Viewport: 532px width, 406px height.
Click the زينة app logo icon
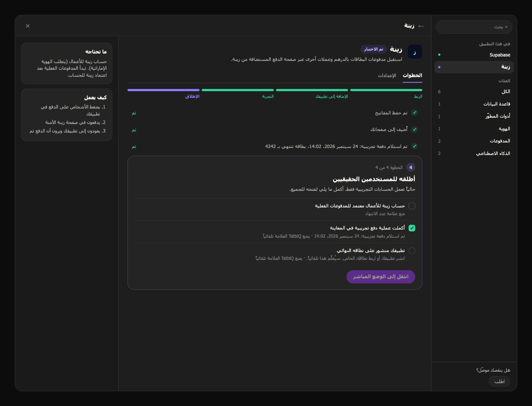(x=415, y=52)
